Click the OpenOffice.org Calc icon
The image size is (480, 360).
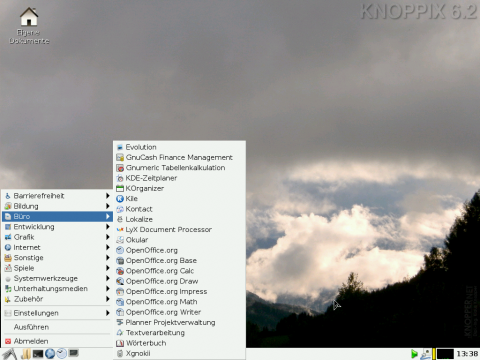(120, 271)
